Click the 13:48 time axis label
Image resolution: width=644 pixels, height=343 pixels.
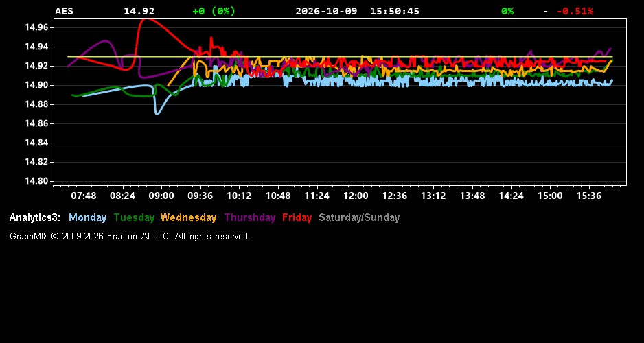click(x=472, y=196)
